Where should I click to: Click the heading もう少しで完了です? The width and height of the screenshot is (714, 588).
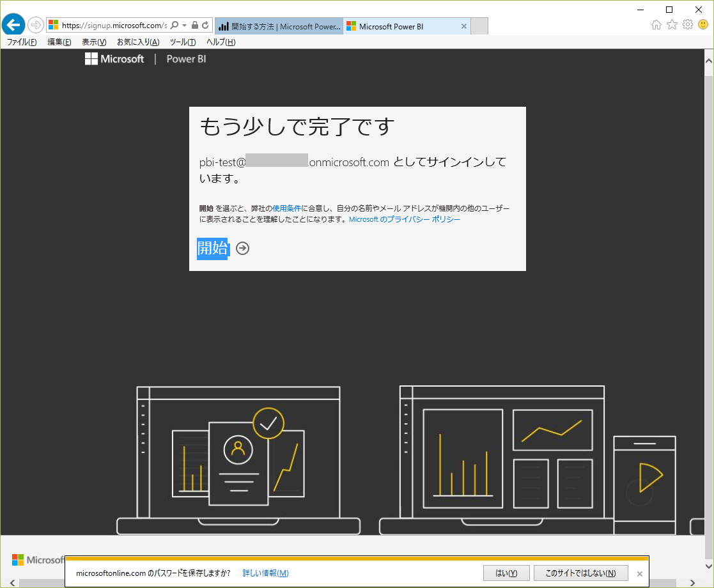tap(297, 127)
